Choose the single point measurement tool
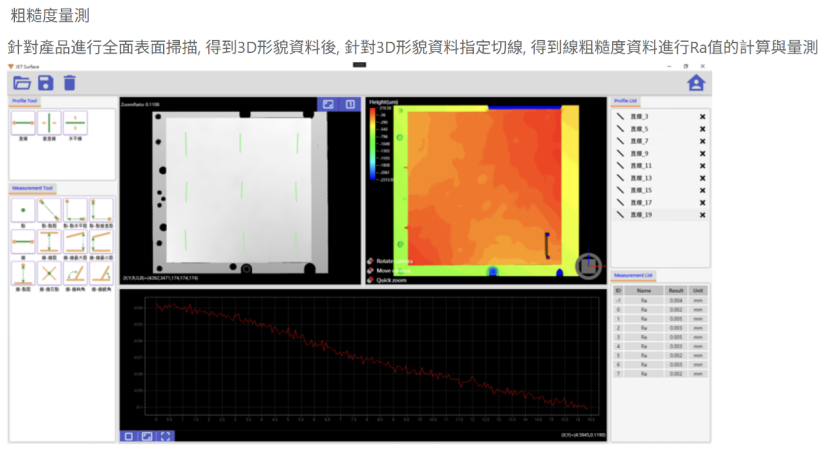 (x=23, y=210)
